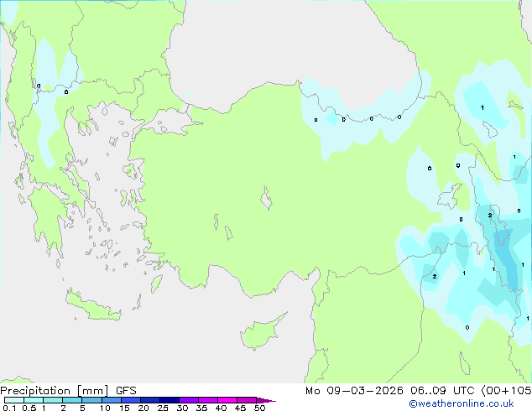The image size is (532, 411).
Task: Click the "Precipitation" title word
Action: [35, 391]
